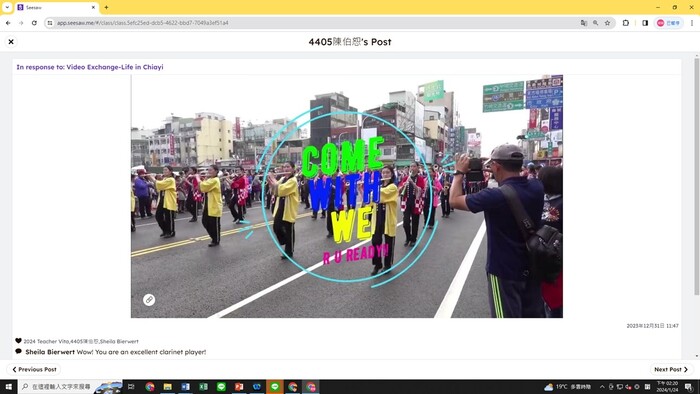Viewport: 700px width, 394px height.
Task: Click the post timestamp 11:47
Action: pos(652,326)
